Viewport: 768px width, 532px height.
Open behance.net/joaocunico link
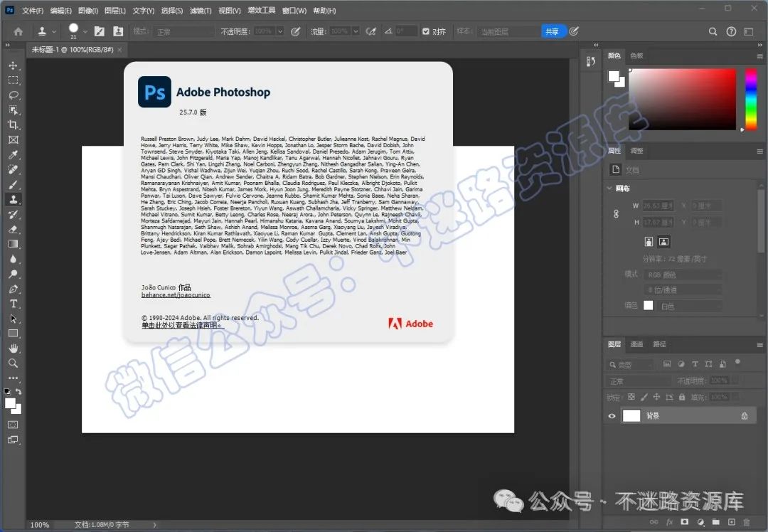tap(176, 295)
